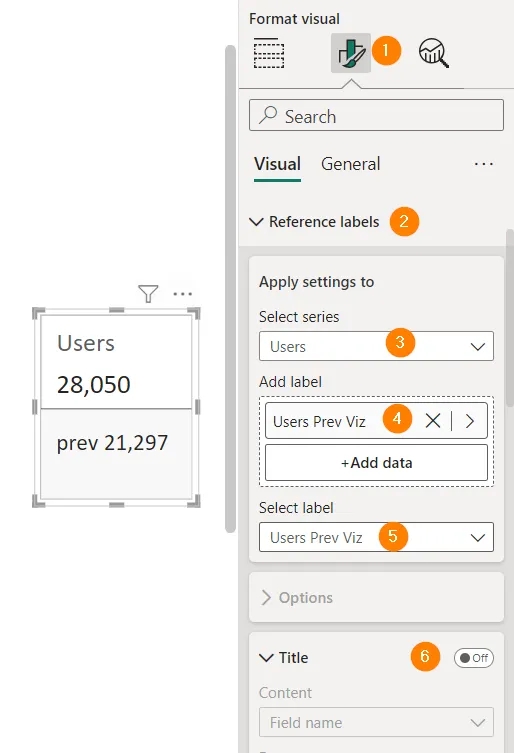514x753 pixels.
Task: Switch to the Visual tab
Action: (277, 164)
